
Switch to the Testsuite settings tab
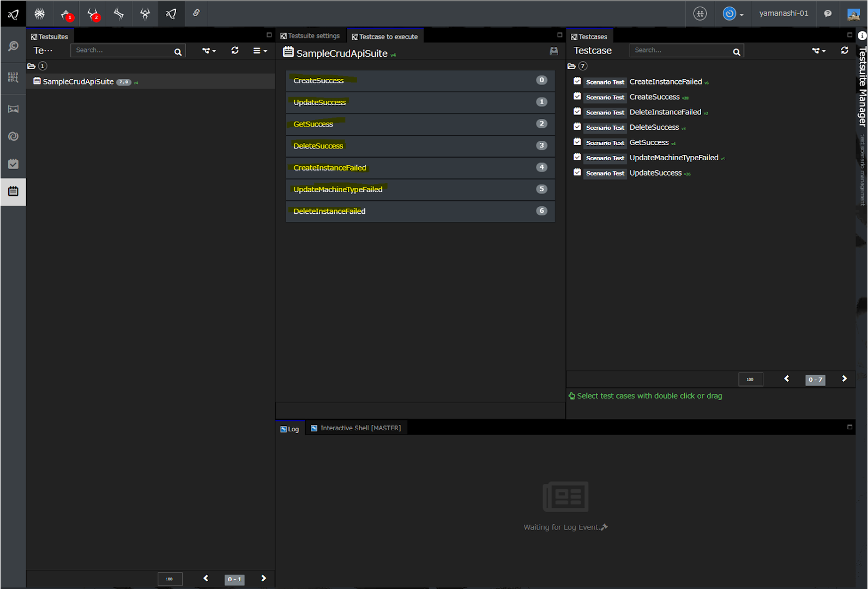point(310,36)
